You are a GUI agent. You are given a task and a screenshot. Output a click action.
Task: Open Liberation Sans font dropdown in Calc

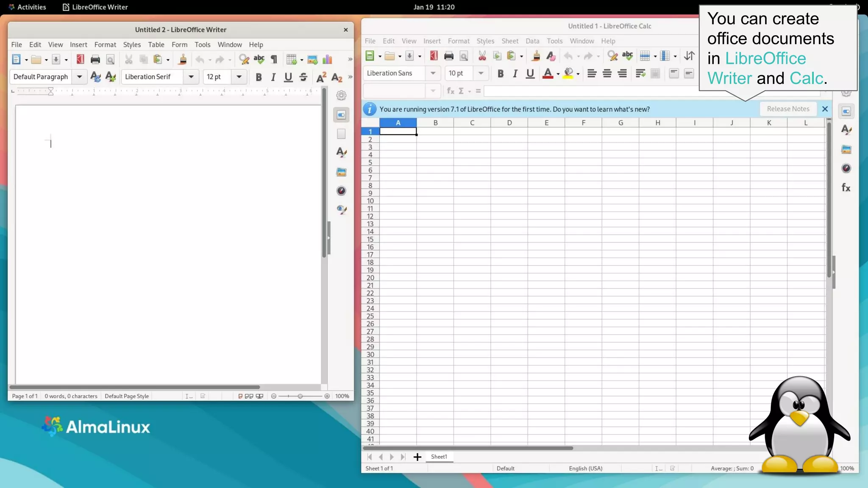tap(433, 73)
